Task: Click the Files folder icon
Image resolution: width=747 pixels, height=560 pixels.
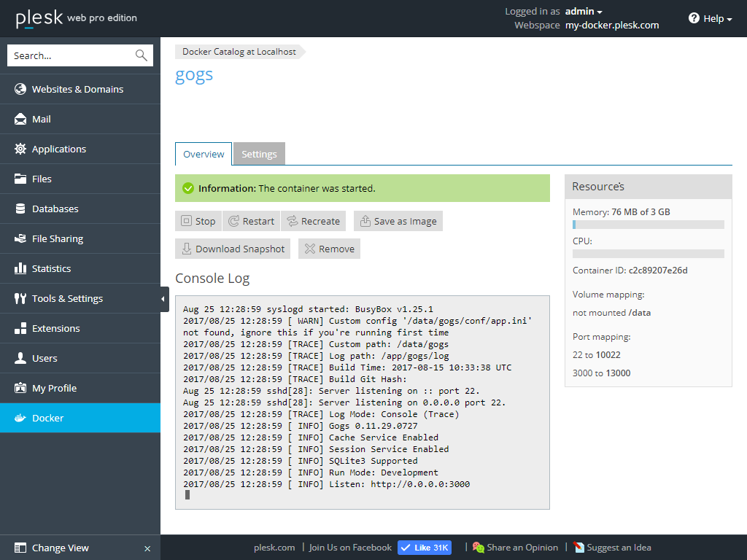Action: point(20,179)
